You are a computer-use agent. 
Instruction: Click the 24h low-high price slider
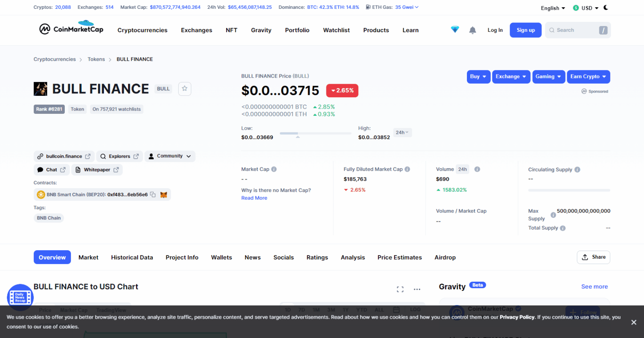[x=316, y=133]
